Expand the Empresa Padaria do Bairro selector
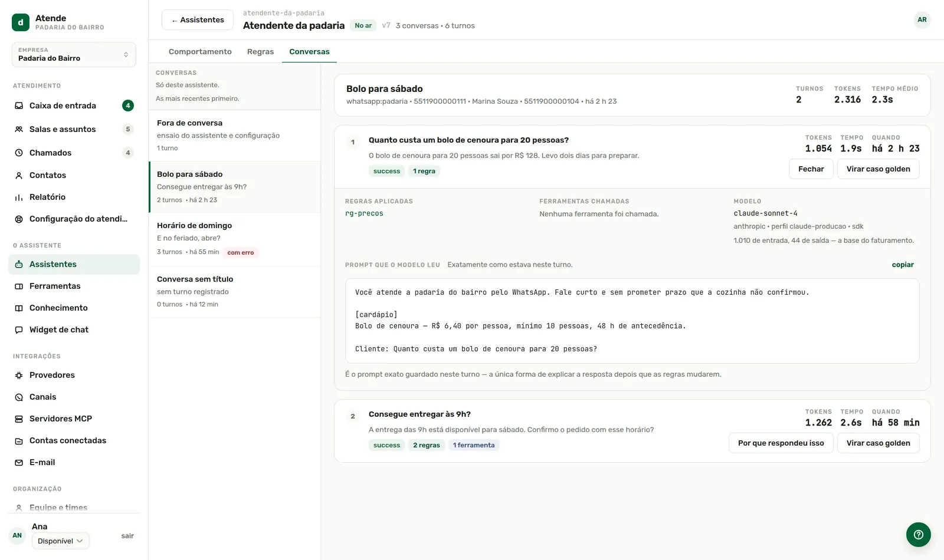The image size is (944, 560). (74, 54)
